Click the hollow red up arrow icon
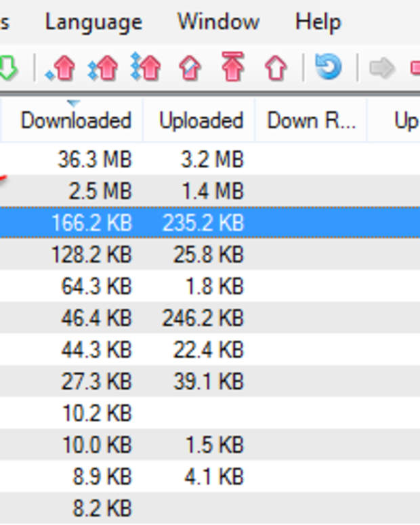This screenshot has height=525, width=420. coord(275,68)
